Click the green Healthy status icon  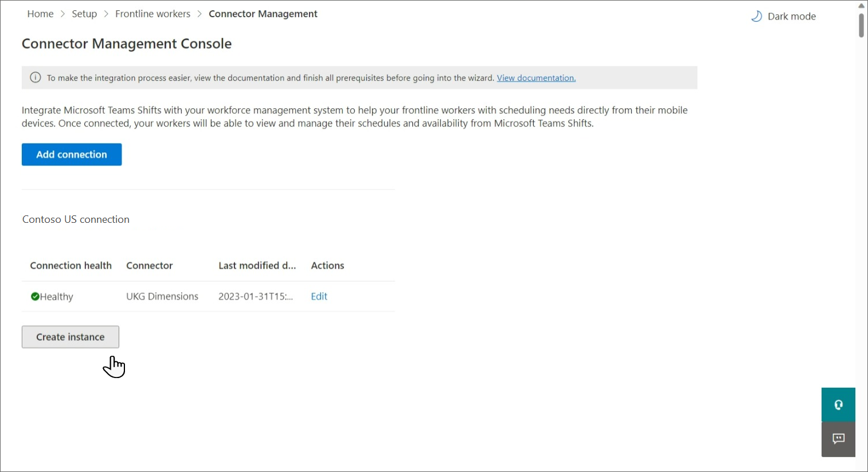(x=35, y=296)
